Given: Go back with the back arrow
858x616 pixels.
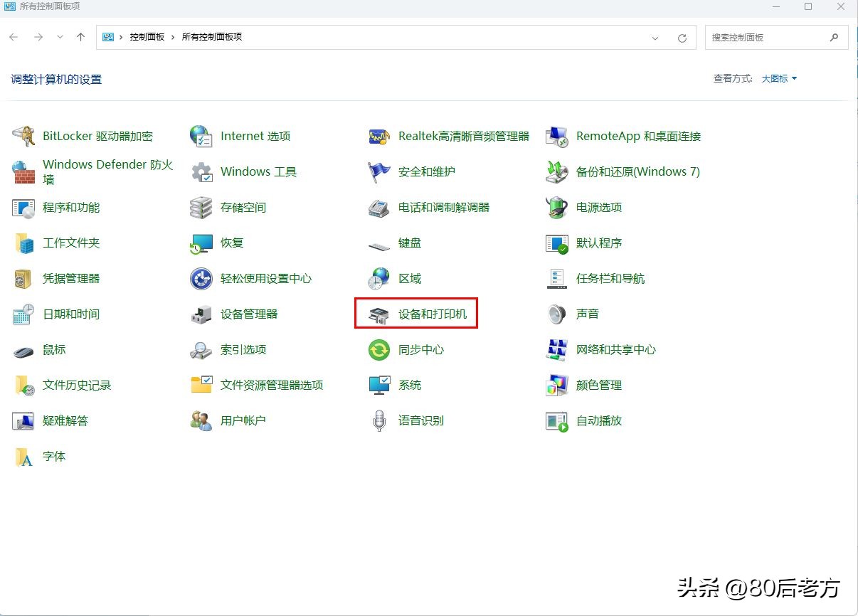Looking at the screenshot, I should pyautogui.click(x=14, y=37).
